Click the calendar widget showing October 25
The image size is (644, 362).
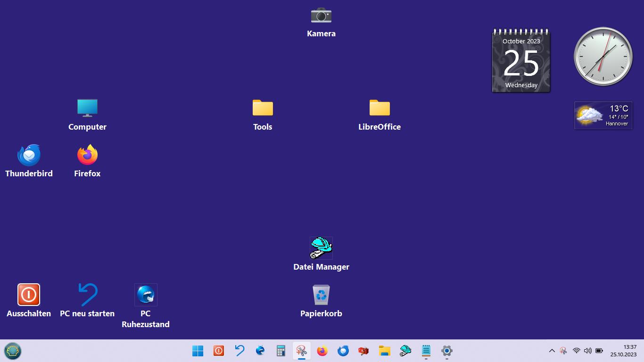[x=521, y=60]
